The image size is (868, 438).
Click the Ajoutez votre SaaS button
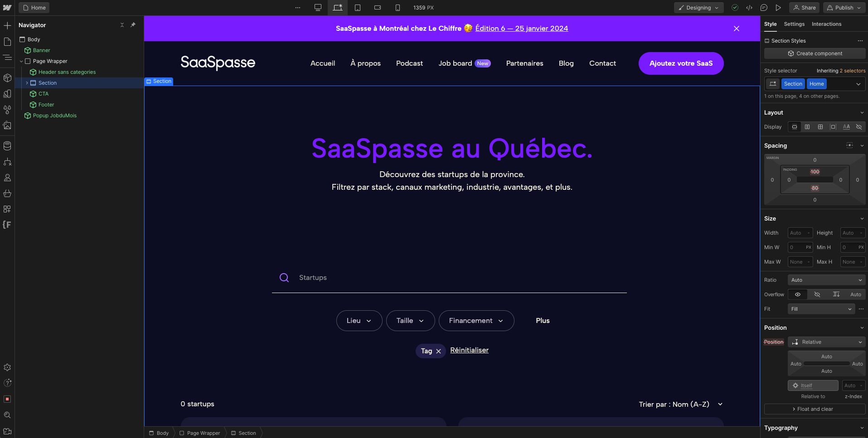point(681,63)
